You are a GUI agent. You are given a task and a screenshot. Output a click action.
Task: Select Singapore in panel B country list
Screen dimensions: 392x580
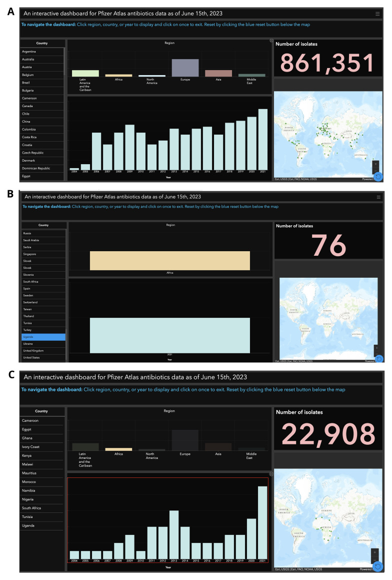pyautogui.click(x=43, y=254)
